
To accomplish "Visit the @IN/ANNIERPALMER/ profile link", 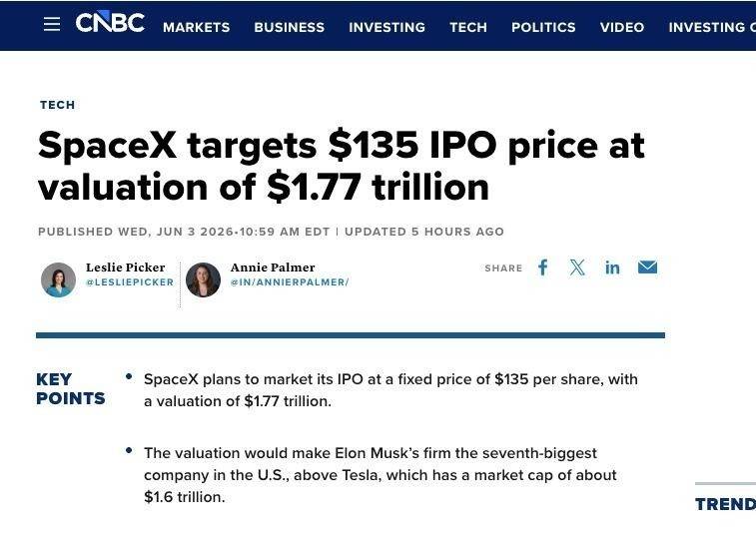I will pyautogui.click(x=290, y=282).
